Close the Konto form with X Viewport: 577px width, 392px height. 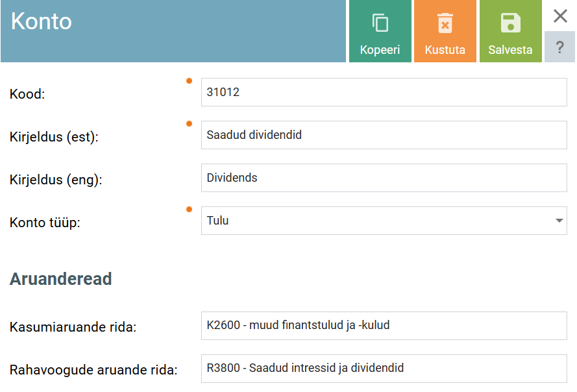[560, 16]
